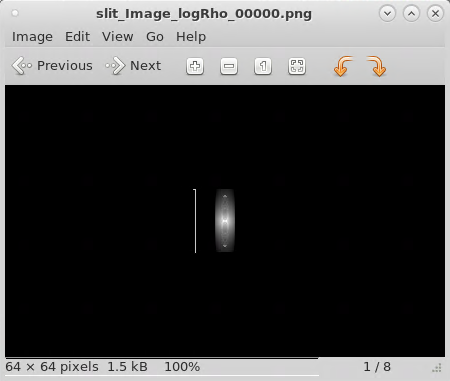The width and height of the screenshot is (450, 381).
Task: Open the Go menu
Action: coord(155,37)
